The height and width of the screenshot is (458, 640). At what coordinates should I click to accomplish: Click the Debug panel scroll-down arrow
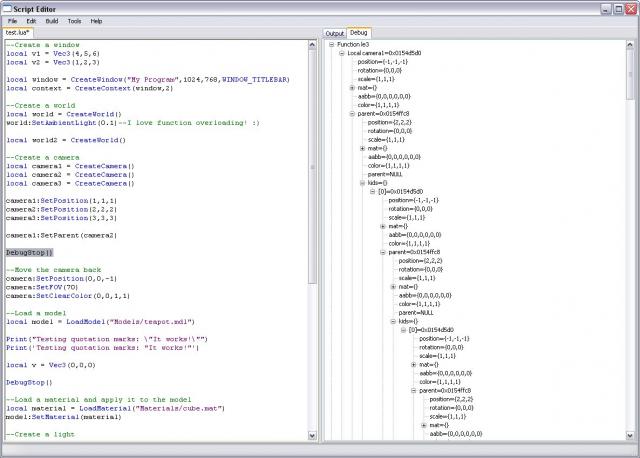point(630,435)
